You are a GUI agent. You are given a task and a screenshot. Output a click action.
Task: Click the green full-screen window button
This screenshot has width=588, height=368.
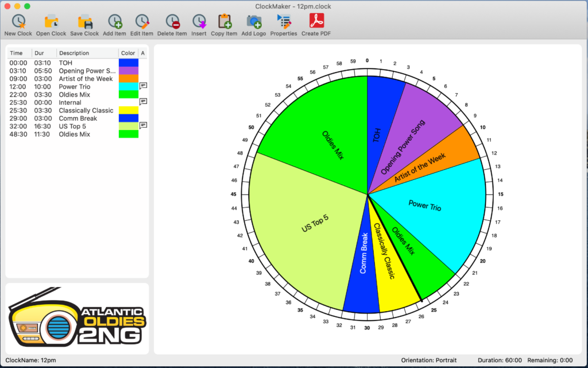(x=27, y=6)
